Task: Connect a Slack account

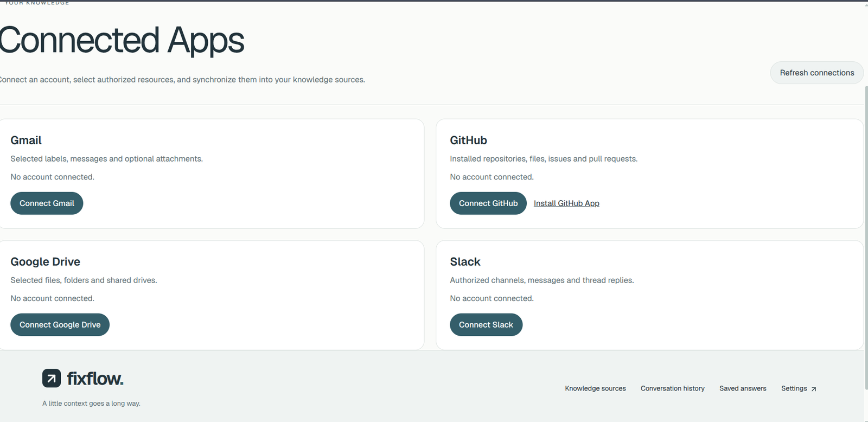Action: tap(486, 325)
